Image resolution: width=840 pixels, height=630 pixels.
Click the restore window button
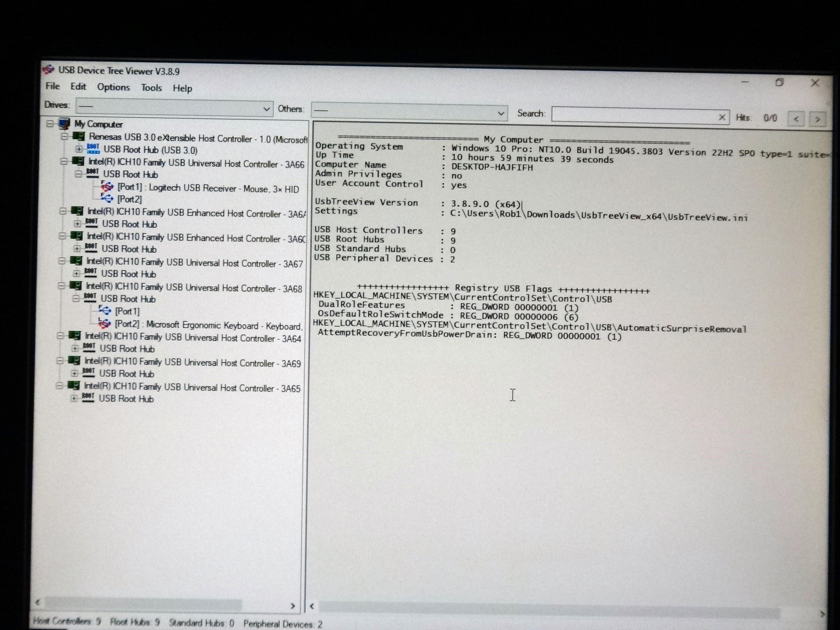pos(779,82)
